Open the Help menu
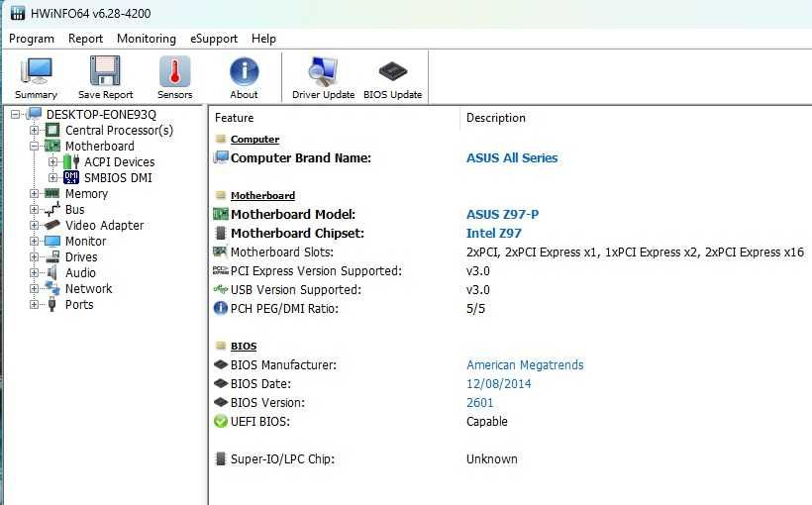812x505 pixels. click(x=263, y=39)
